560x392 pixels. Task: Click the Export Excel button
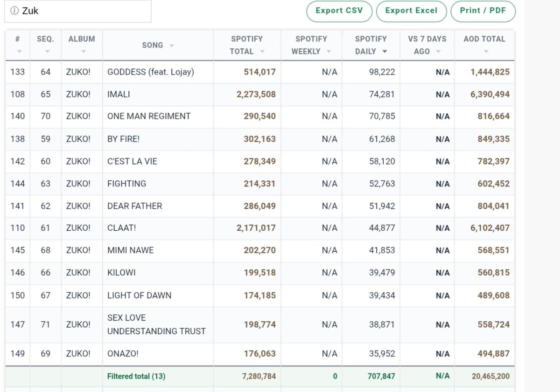pyautogui.click(x=411, y=11)
